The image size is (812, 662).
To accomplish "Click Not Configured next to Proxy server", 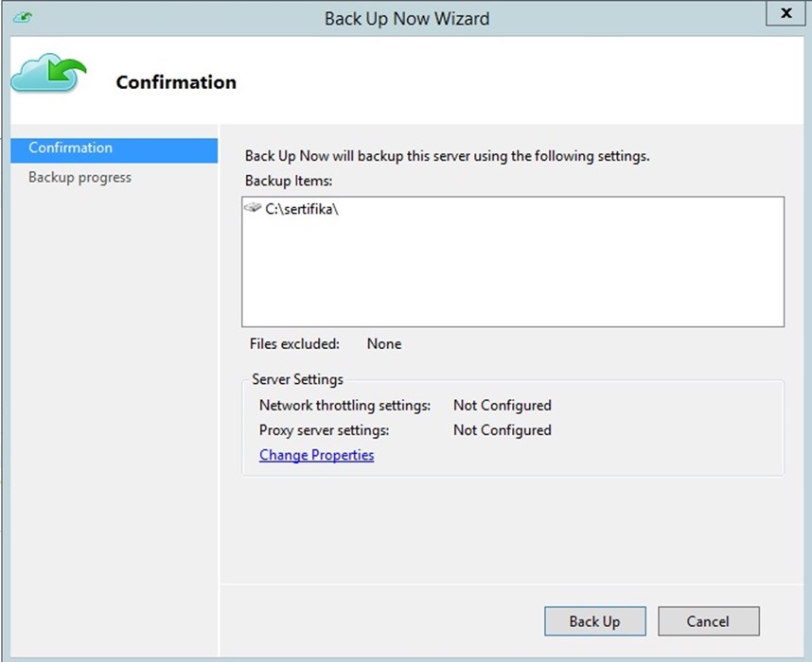I will click(503, 430).
